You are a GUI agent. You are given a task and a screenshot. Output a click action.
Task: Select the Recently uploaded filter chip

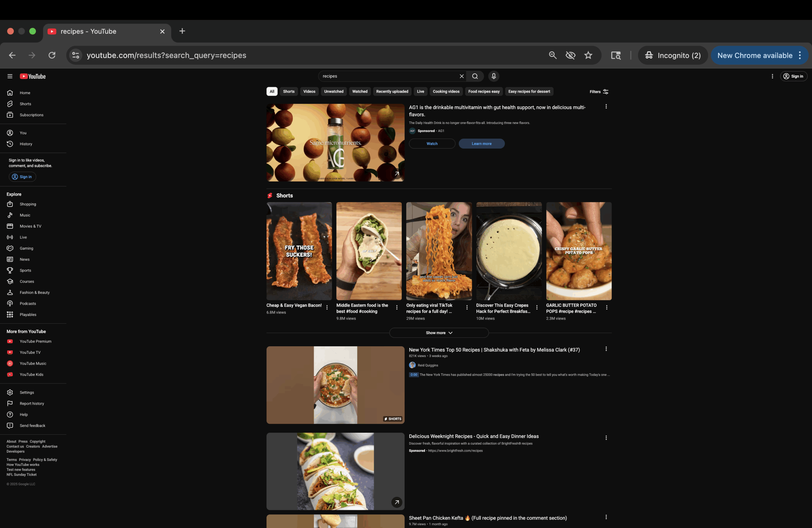(392, 91)
